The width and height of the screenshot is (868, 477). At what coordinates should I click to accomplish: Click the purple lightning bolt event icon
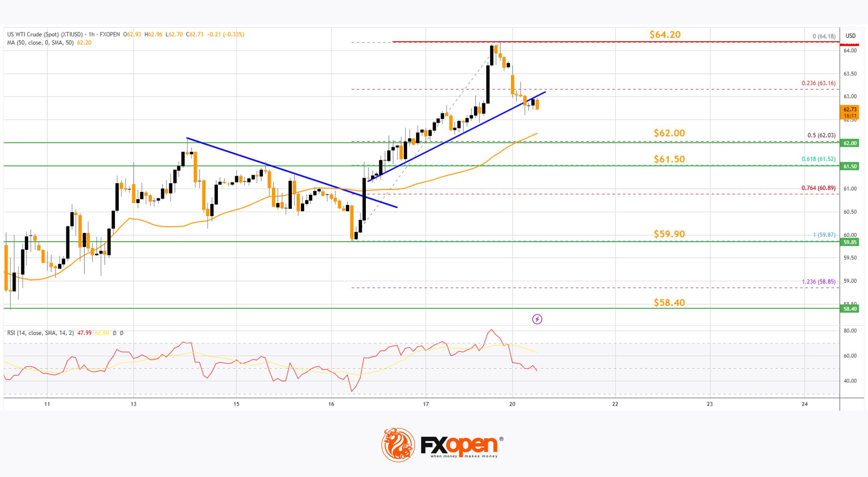(537, 319)
